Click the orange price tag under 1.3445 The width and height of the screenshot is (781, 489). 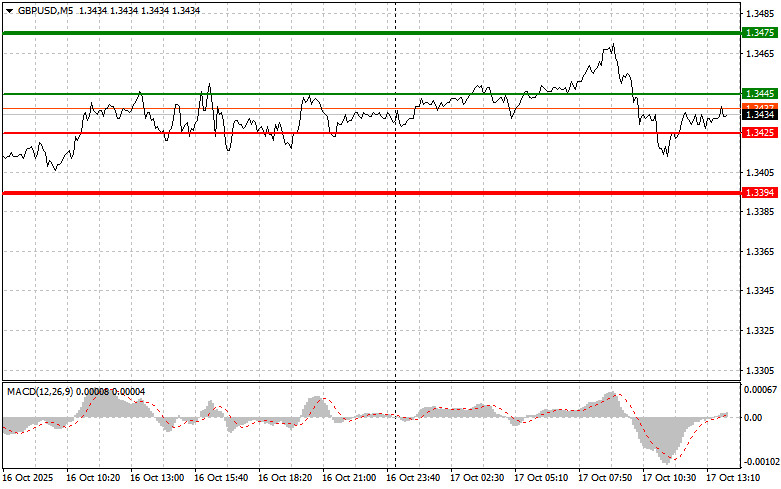(x=760, y=107)
